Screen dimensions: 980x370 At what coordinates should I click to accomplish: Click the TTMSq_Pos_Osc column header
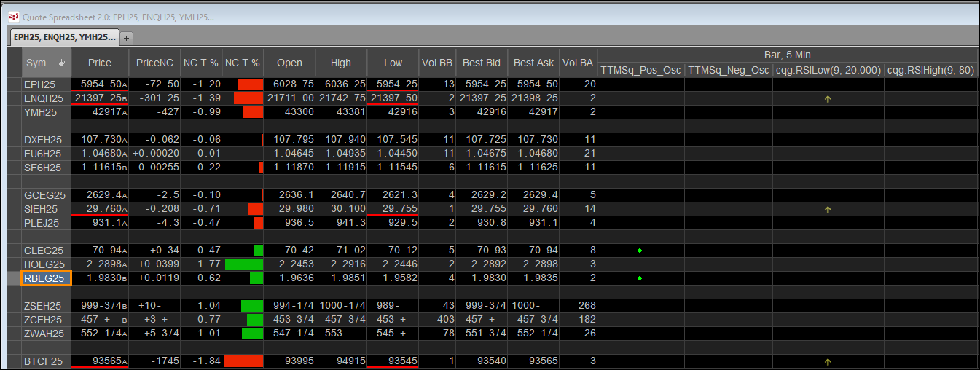coord(640,71)
